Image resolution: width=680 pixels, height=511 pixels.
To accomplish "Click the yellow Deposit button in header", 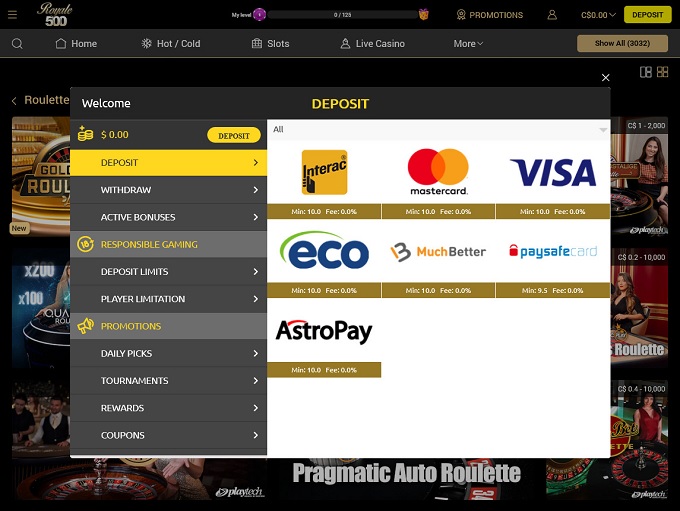I will coord(647,15).
